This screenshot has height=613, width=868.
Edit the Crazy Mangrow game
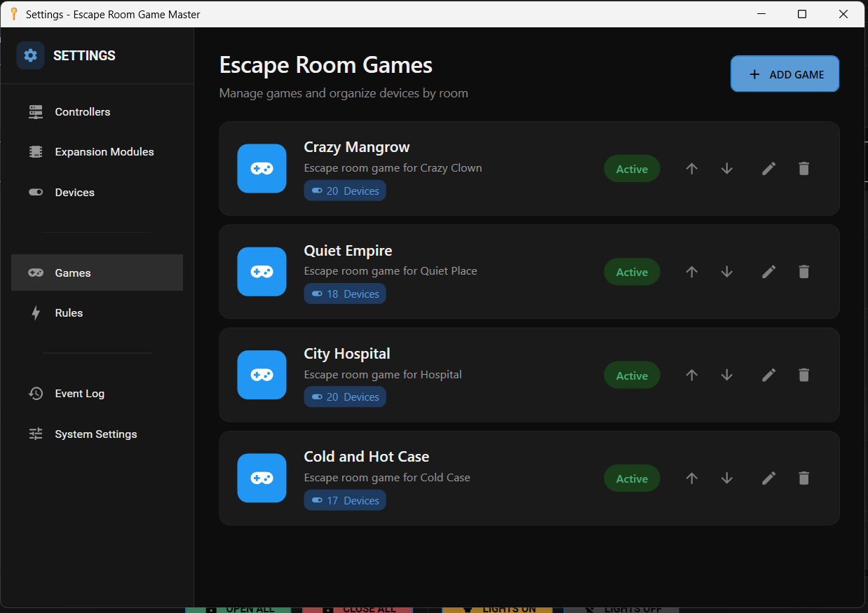click(769, 169)
